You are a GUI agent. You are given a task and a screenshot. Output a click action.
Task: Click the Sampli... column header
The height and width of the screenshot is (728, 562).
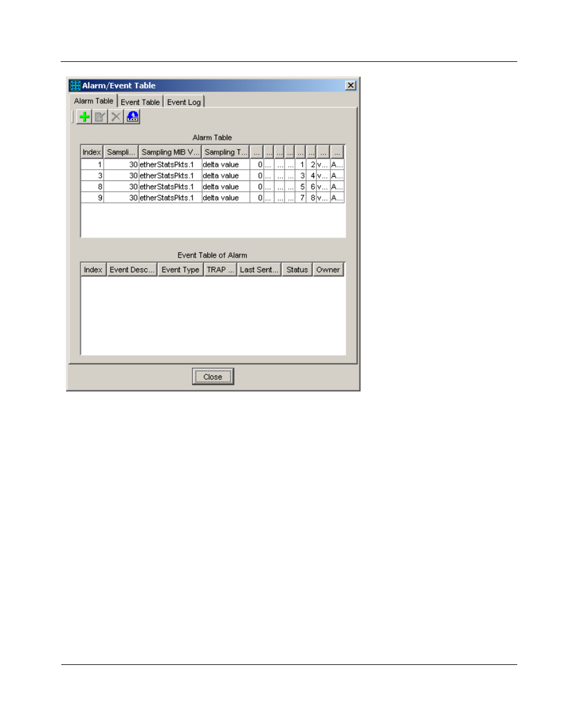[121, 152]
